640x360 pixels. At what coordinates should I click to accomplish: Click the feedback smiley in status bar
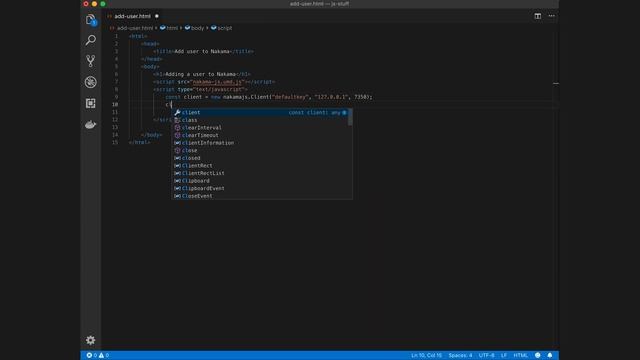pyautogui.click(x=538, y=355)
